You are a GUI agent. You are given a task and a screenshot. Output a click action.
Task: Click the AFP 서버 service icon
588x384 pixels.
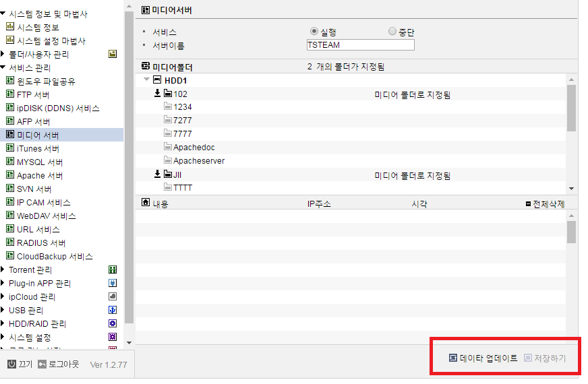[10, 121]
